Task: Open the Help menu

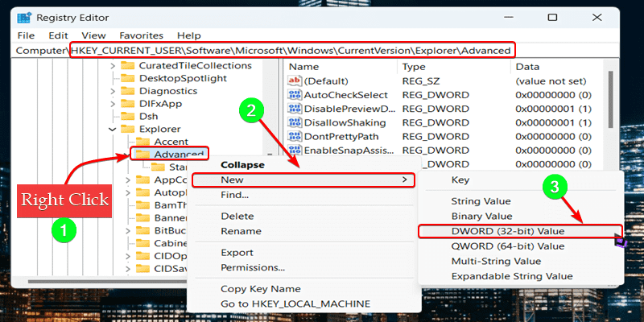Action: tap(189, 35)
